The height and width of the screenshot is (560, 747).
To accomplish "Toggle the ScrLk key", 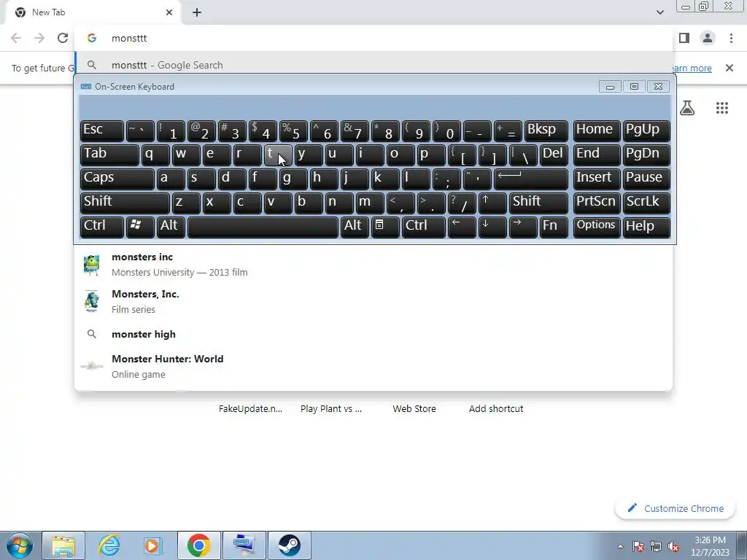I will coord(646,203).
